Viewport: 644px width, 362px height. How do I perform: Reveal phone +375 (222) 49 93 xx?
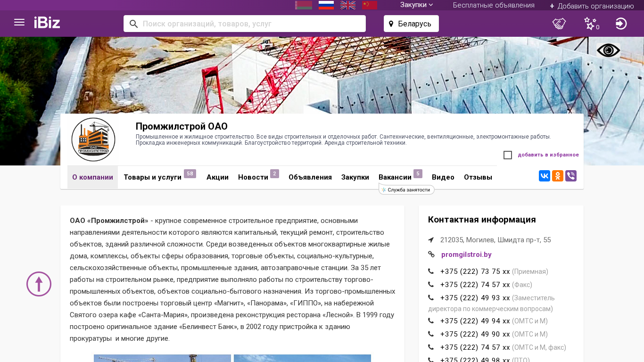click(475, 298)
